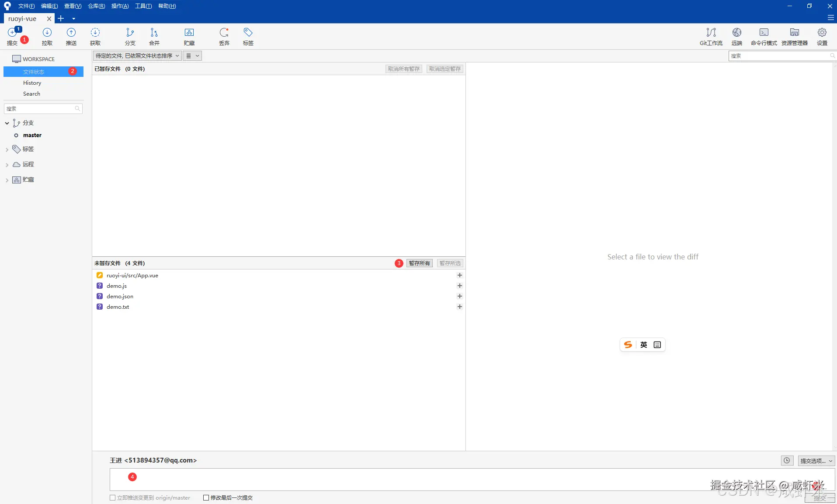Click the Sogou input method logo
Image resolution: width=837 pixels, height=504 pixels.
[x=628, y=345]
